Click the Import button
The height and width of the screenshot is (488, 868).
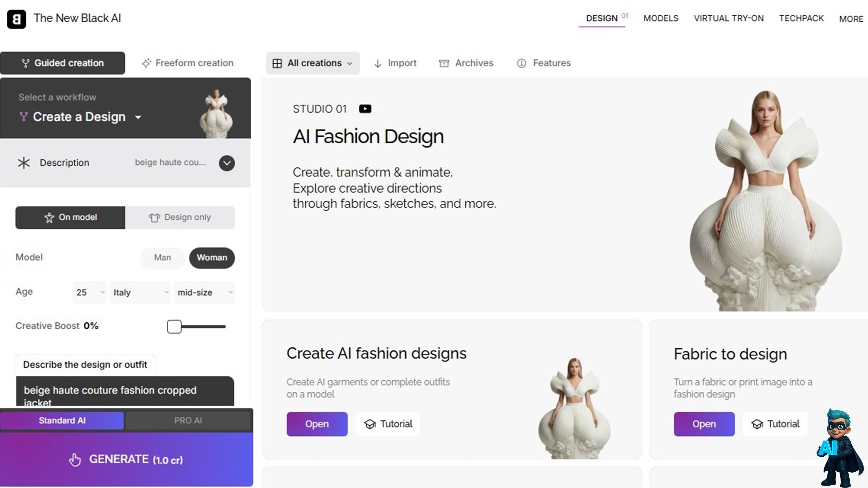(395, 63)
